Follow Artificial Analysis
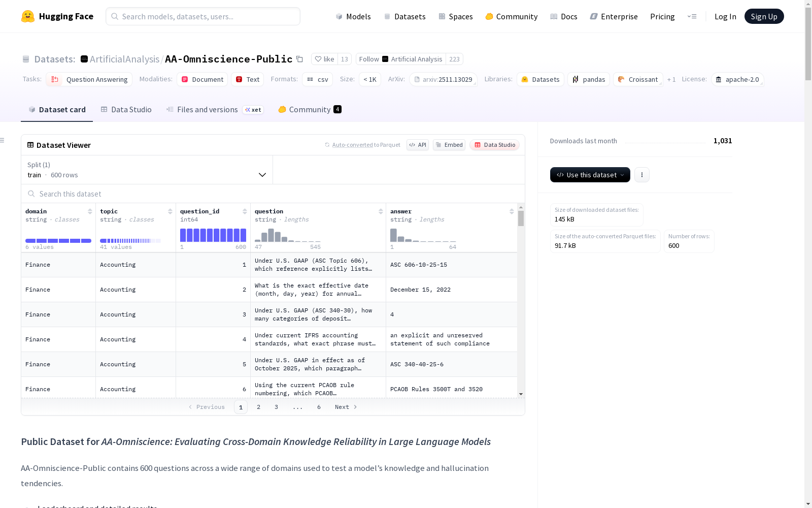Screen dimensions: 812x508 coord(400,59)
